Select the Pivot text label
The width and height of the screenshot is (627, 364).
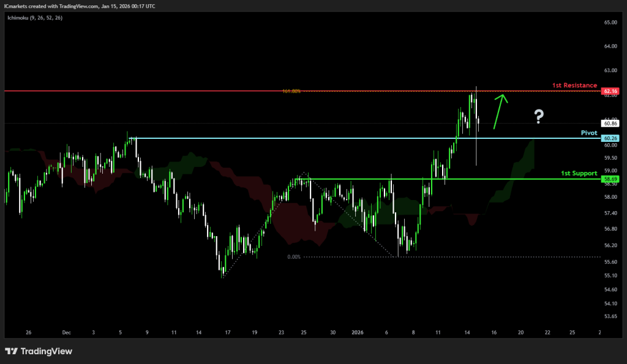(589, 133)
